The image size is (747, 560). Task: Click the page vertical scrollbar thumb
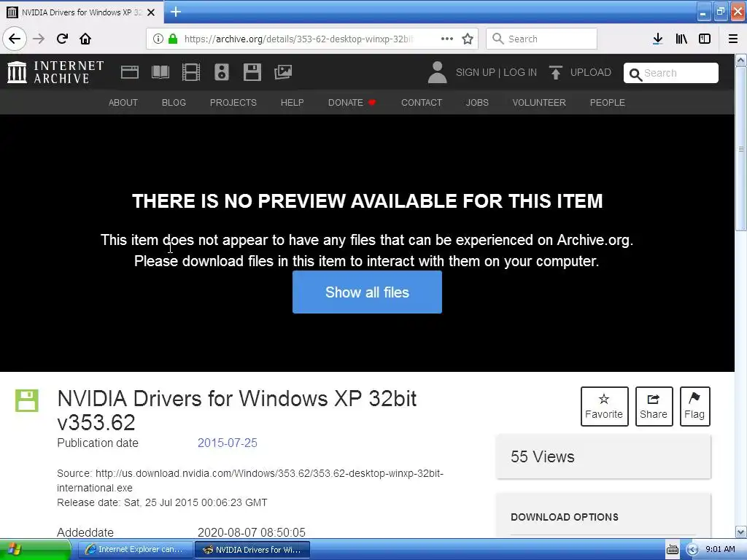click(x=741, y=149)
